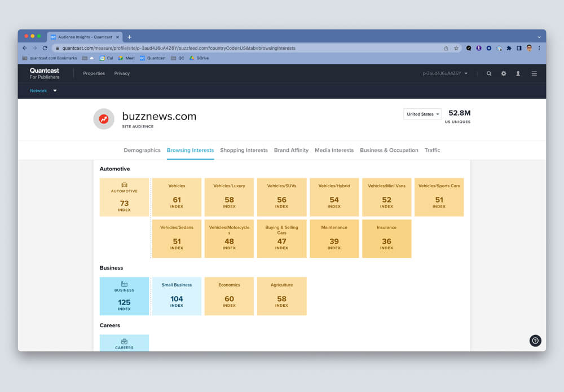Click the share page icon in address bar
564x392 pixels.
pos(446,48)
